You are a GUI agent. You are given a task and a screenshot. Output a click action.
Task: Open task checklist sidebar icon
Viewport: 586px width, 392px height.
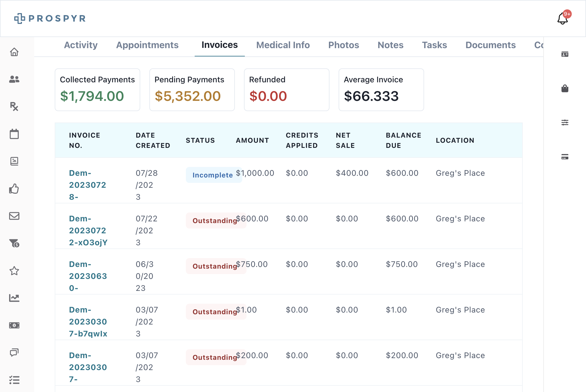(x=14, y=380)
